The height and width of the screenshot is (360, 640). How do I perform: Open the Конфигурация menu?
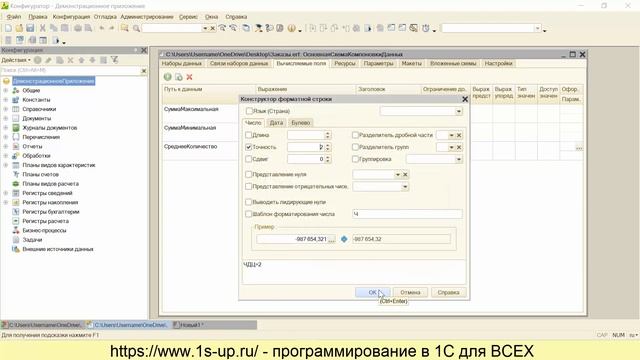click(x=71, y=17)
